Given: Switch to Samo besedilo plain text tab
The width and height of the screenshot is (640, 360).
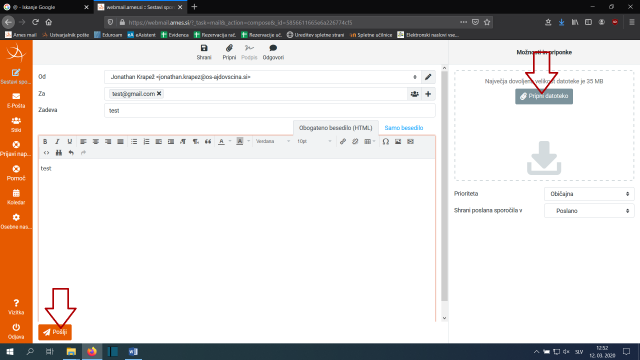Looking at the screenshot, I should (x=404, y=128).
